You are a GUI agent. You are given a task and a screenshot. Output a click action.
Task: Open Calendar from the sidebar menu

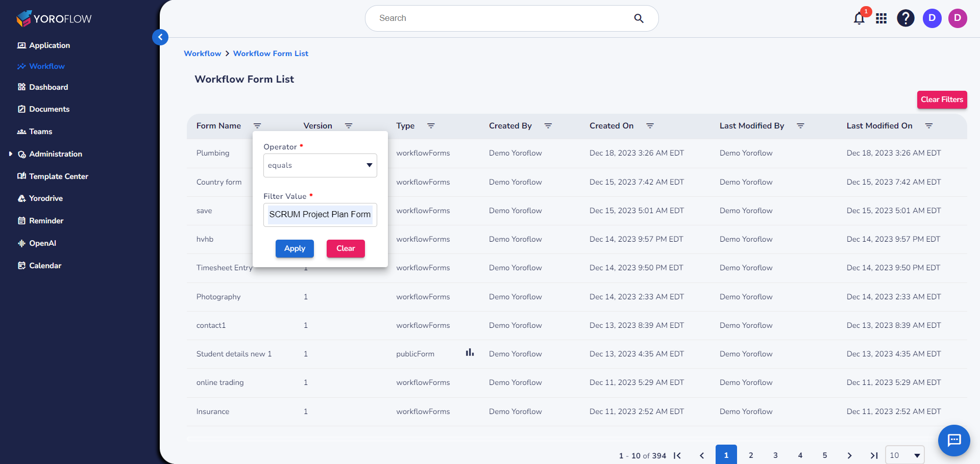click(x=46, y=266)
